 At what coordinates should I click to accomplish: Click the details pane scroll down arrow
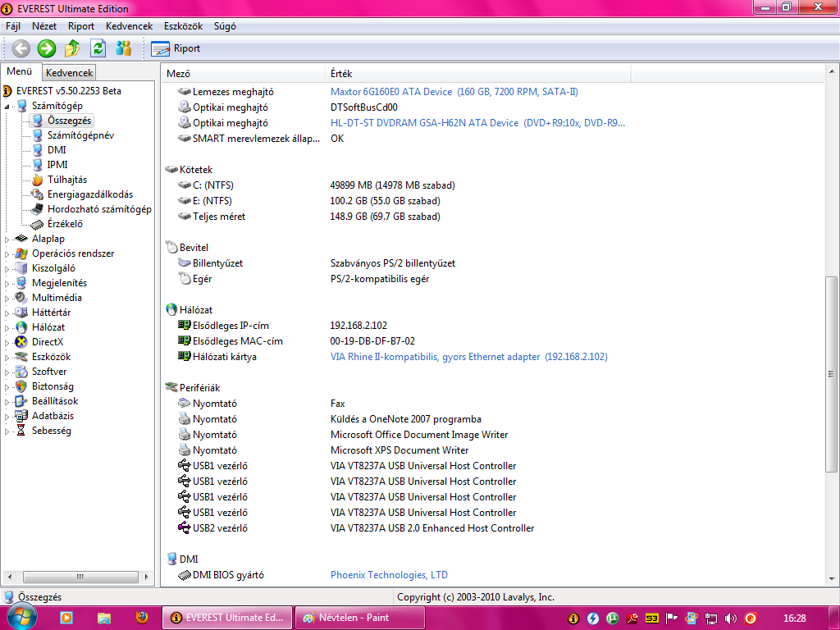click(x=832, y=578)
